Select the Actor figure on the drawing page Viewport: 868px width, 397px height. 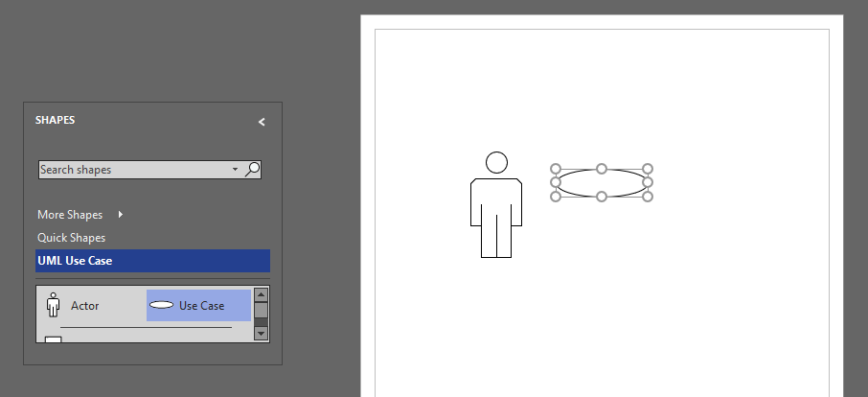[496, 205]
